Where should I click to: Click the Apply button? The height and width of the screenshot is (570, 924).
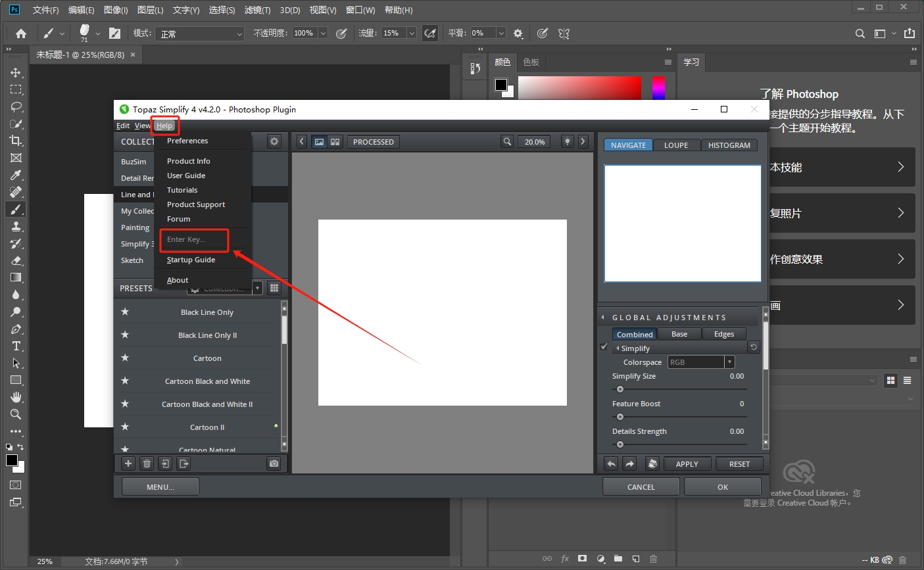pyautogui.click(x=687, y=464)
